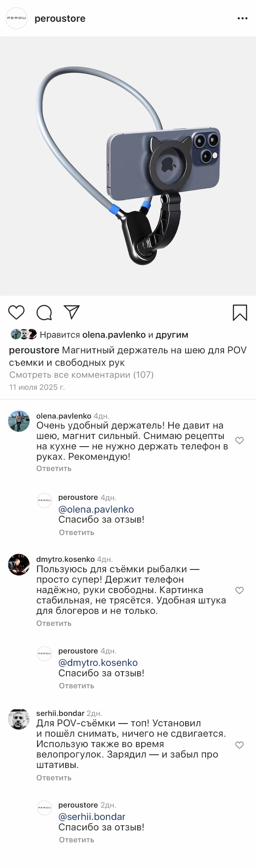The image size is (256, 868).
Task: Reply to serhii.bondar's comment
Action: click(54, 778)
